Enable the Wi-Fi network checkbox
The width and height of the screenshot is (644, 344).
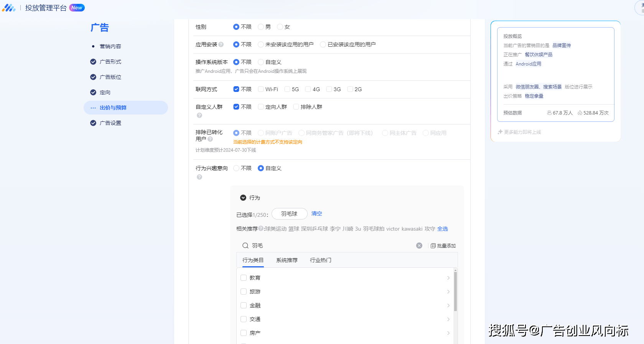tap(261, 89)
